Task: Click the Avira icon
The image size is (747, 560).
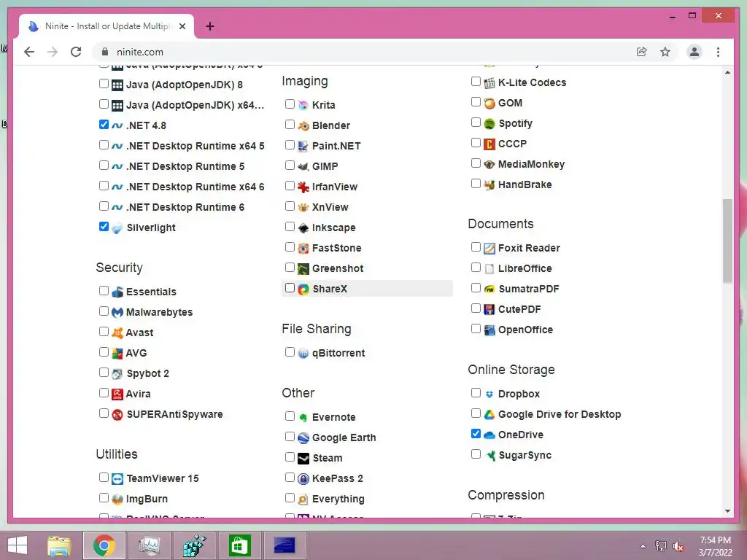Action: pos(117,394)
